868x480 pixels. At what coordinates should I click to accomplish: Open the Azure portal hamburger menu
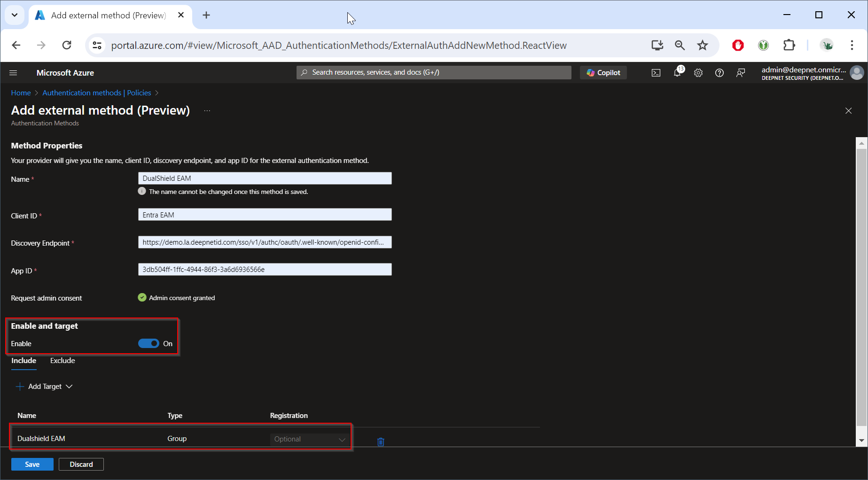(x=13, y=73)
